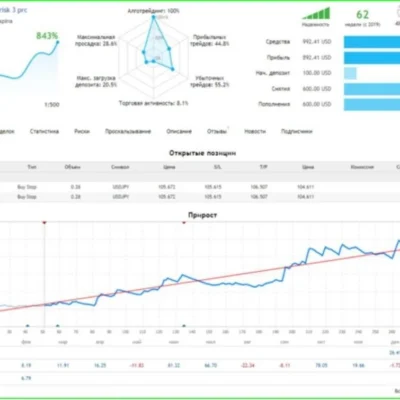Click the Прибыль blue bar
Screen dimensions: 400x400
click(372, 58)
